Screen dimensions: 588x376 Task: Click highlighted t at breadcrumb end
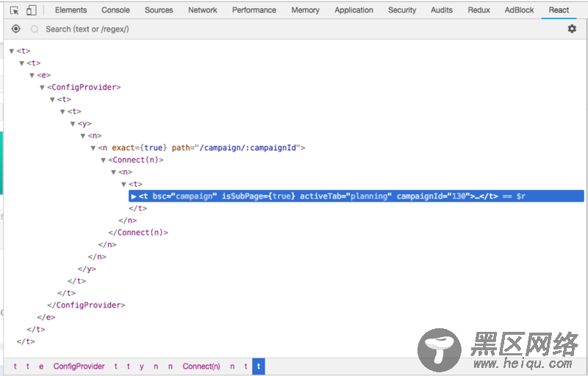[258, 366]
